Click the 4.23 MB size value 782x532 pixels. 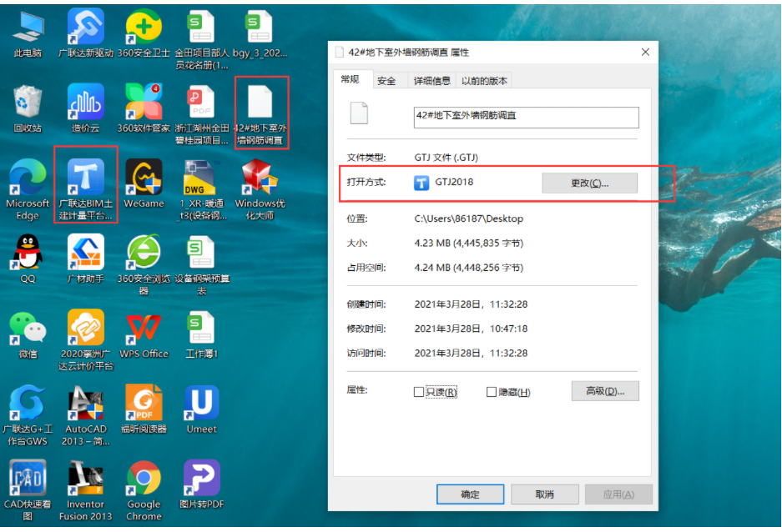point(469,243)
